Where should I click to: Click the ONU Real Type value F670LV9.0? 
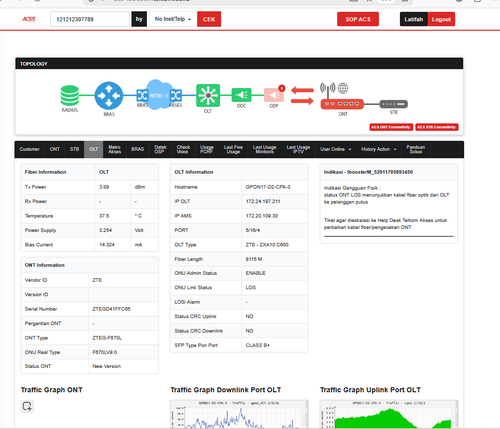pyautogui.click(x=105, y=352)
